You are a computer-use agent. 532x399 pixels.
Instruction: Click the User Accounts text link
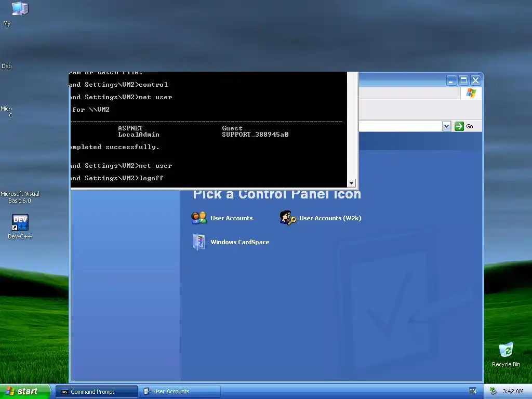tap(231, 218)
